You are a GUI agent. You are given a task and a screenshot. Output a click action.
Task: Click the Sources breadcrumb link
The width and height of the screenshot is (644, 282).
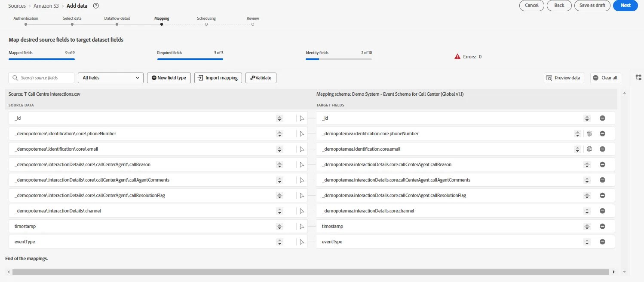tap(17, 6)
